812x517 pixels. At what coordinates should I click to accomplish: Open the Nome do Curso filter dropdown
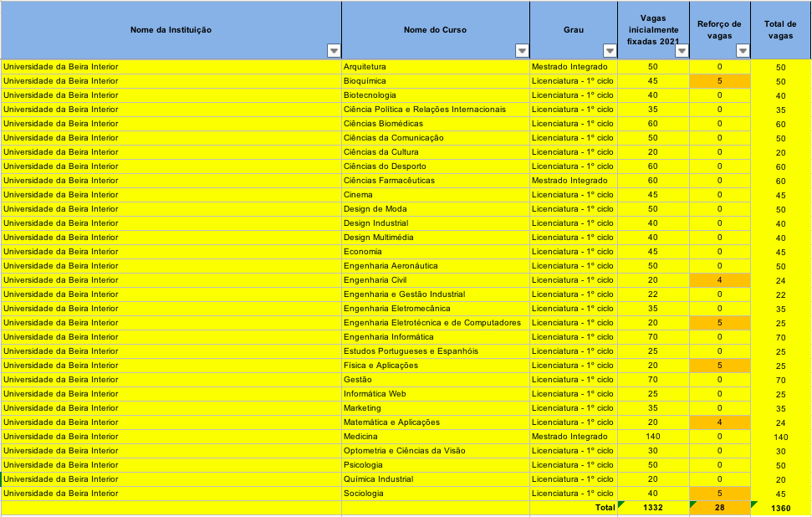522,50
